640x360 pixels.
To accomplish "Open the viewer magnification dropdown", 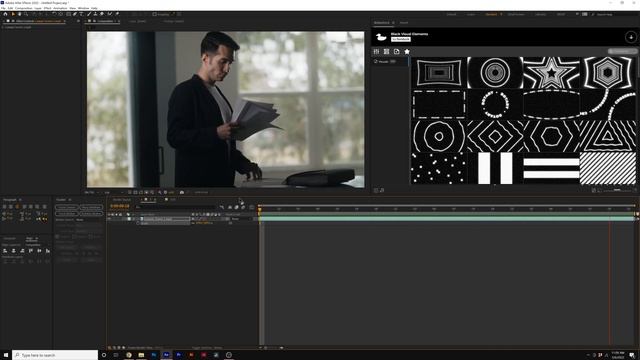I will coord(91,192).
